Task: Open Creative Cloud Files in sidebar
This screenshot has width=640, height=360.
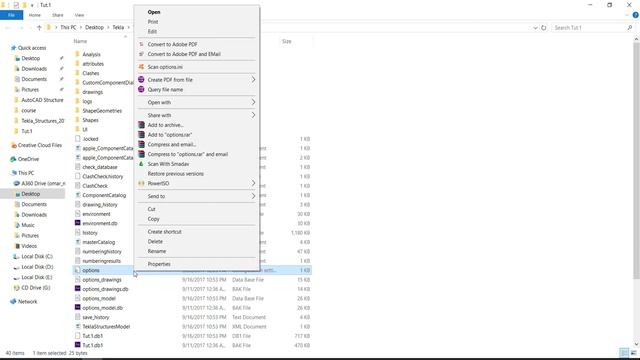Action: [40, 145]
